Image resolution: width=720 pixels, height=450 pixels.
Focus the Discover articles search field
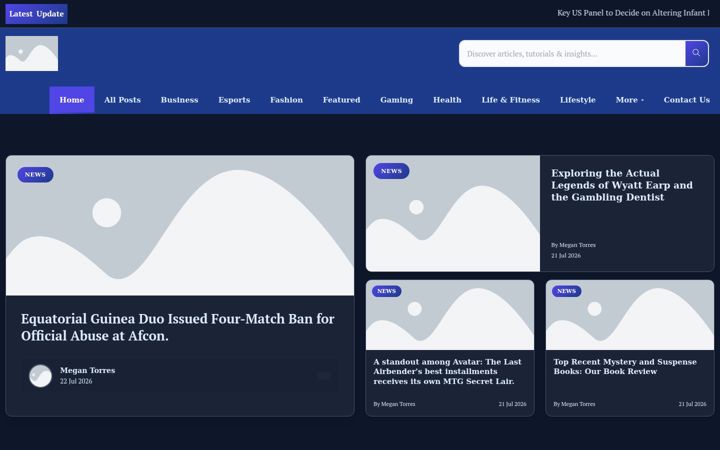(x=572, y=53)
